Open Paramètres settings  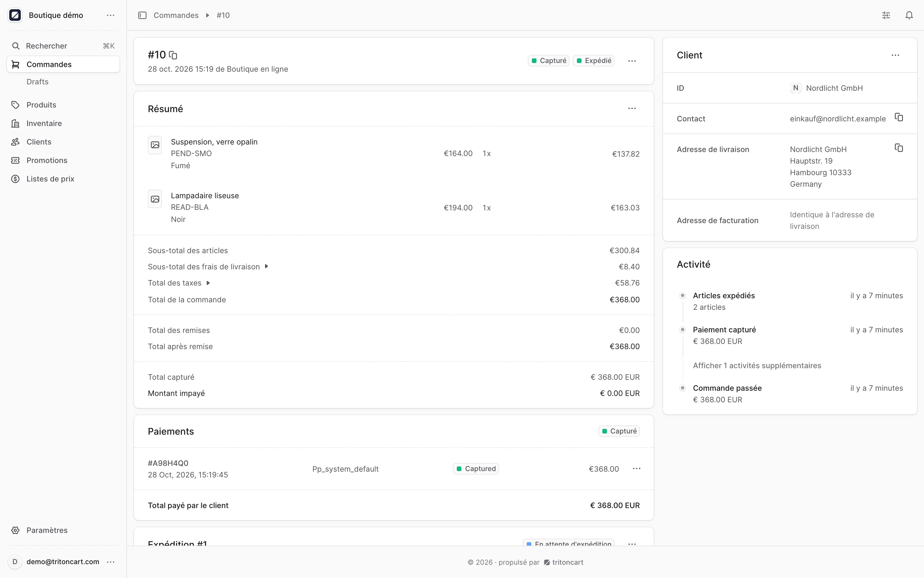click(x=63, y=530)
